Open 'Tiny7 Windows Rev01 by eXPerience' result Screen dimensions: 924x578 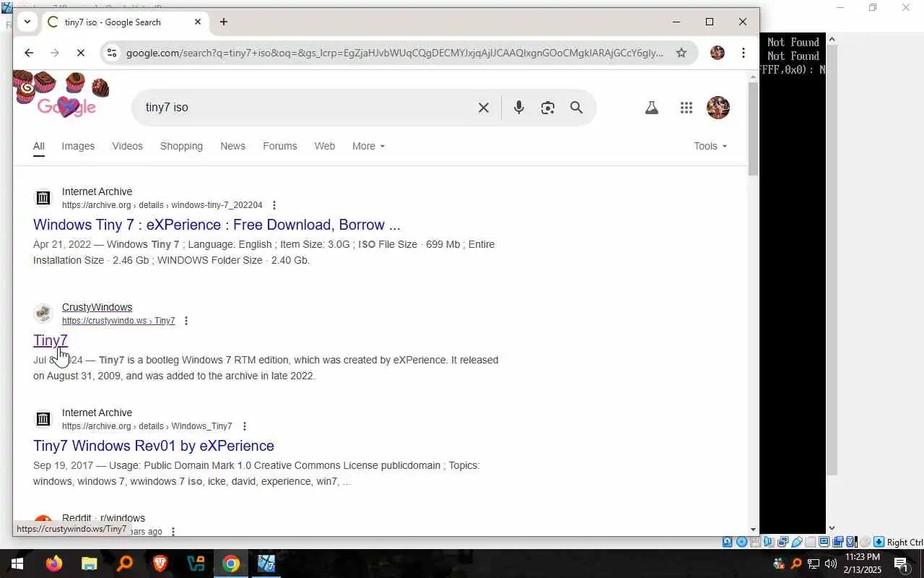coord(154,446)
